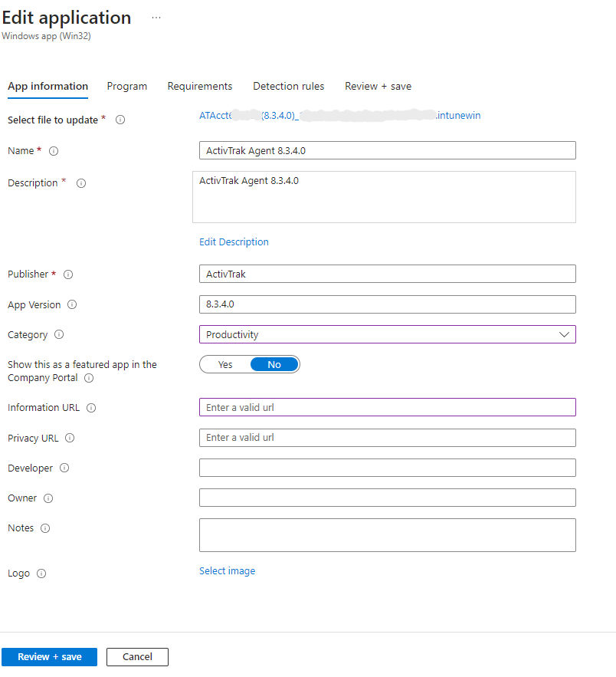Click into the Notes text area

pyautogui.click(x=388, y=535)
